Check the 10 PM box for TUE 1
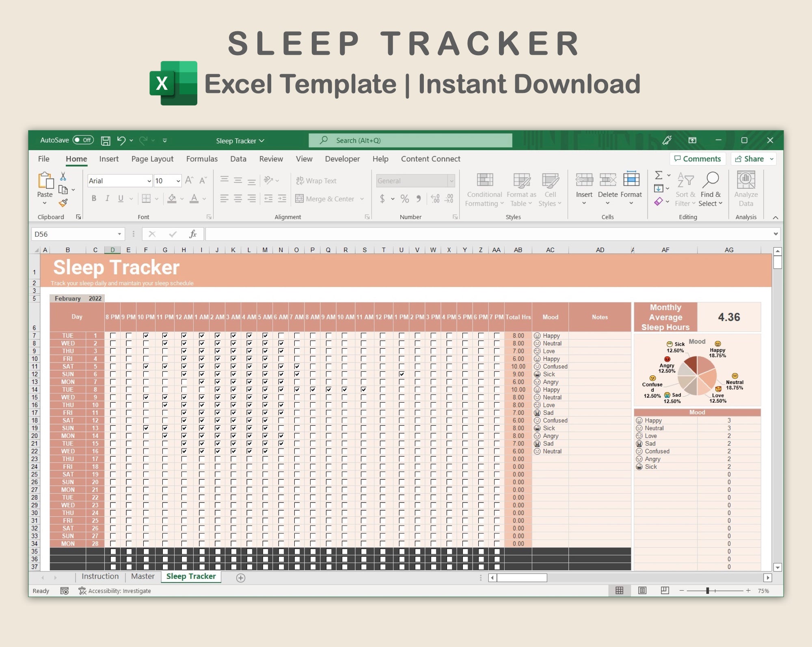Viewport: 812px width, 647px height. 146,335
